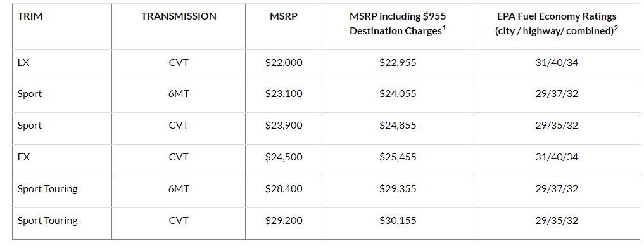The height and width of the screenshot is (248, 644).
Task: Click the $22,000 MSRP value
Action: pyautogui.click(x=284, y=63)
